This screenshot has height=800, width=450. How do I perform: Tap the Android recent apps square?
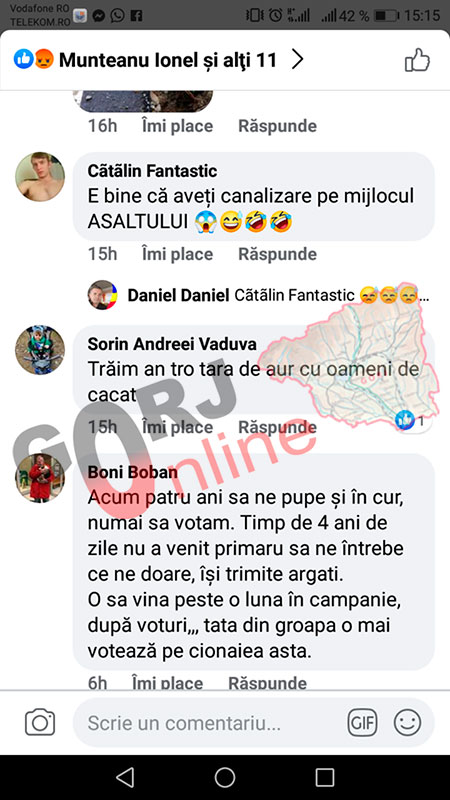coord(324,777)
